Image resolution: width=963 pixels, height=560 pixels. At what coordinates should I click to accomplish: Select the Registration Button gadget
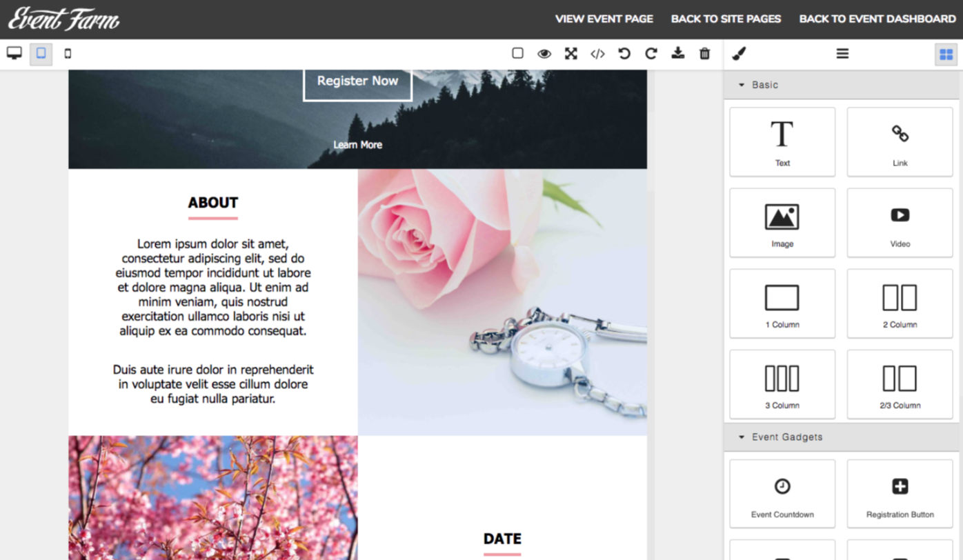point(900,494)
